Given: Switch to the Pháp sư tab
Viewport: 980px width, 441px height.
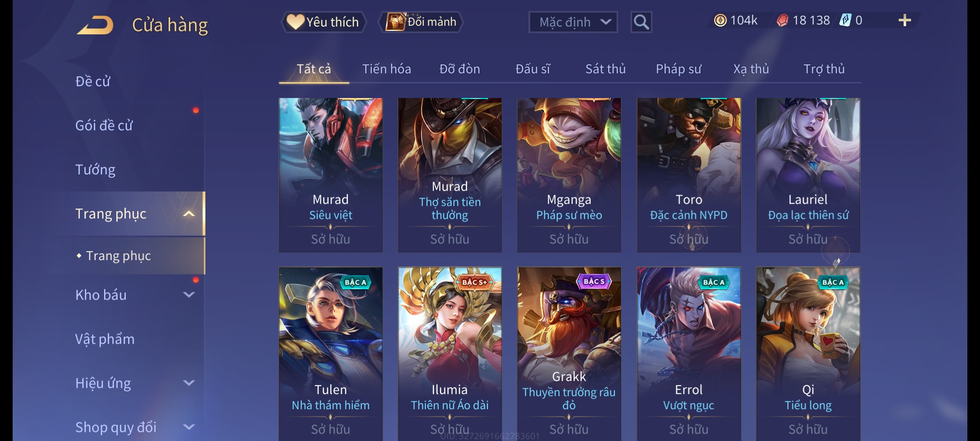Looking at the screenshot, I should coord(678,69).
